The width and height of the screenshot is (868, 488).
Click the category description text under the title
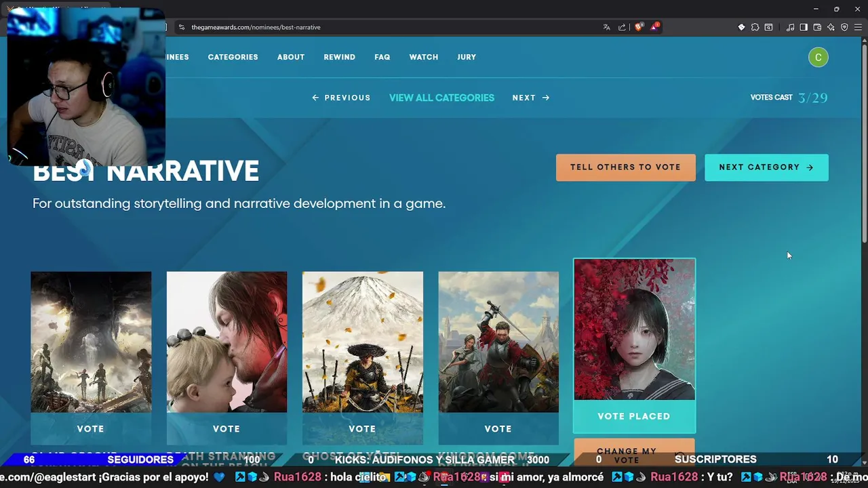tap(239, 203)
